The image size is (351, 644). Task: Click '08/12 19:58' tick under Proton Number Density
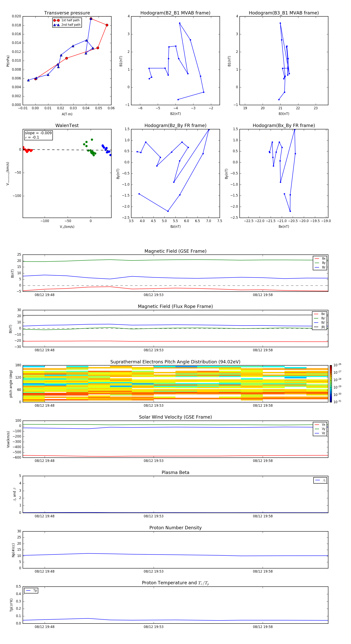(x=262, y=571)
